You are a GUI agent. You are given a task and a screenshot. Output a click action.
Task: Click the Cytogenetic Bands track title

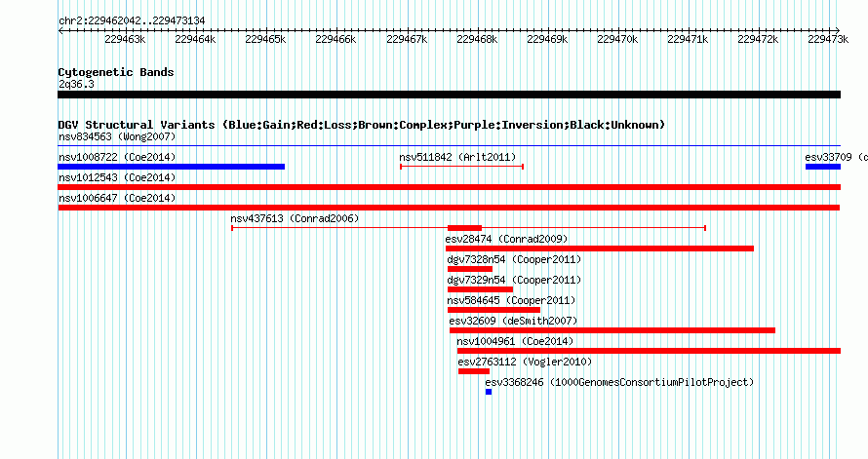116,72
